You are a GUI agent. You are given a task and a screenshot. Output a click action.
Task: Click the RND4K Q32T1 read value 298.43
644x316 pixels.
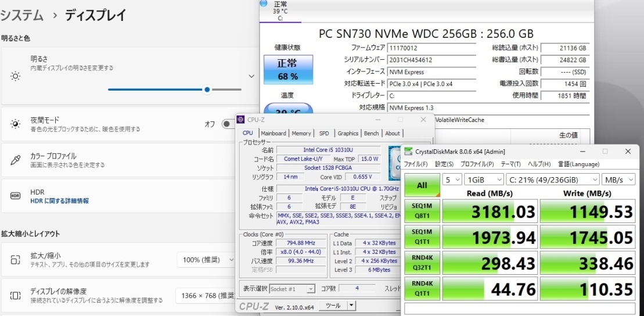click(490, 263)
